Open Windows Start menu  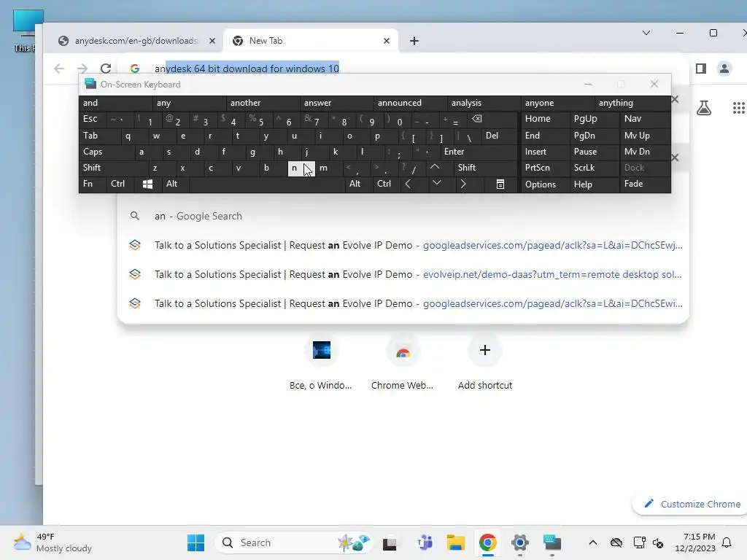196,542
